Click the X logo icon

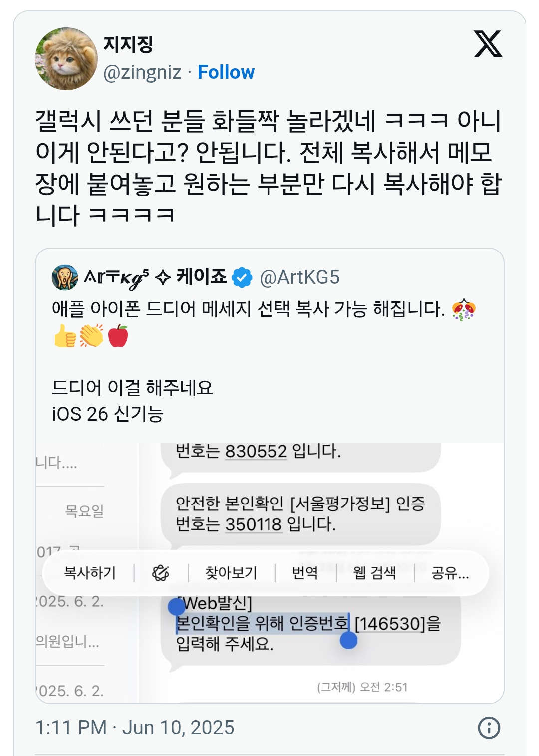(488, 44)
